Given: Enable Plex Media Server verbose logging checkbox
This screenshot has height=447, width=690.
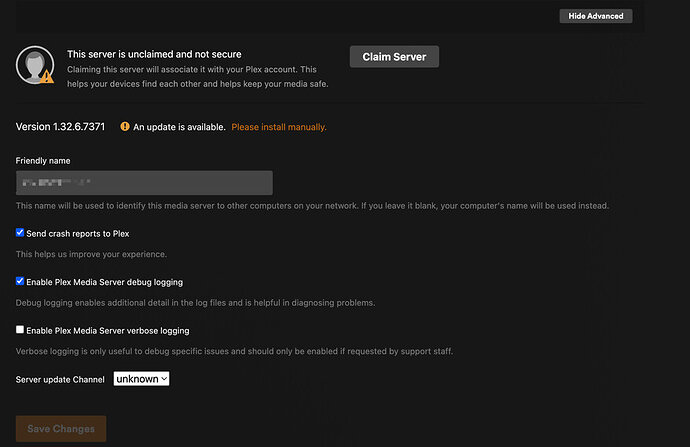Looking at the screenshot, I should (x=20, y=330).
